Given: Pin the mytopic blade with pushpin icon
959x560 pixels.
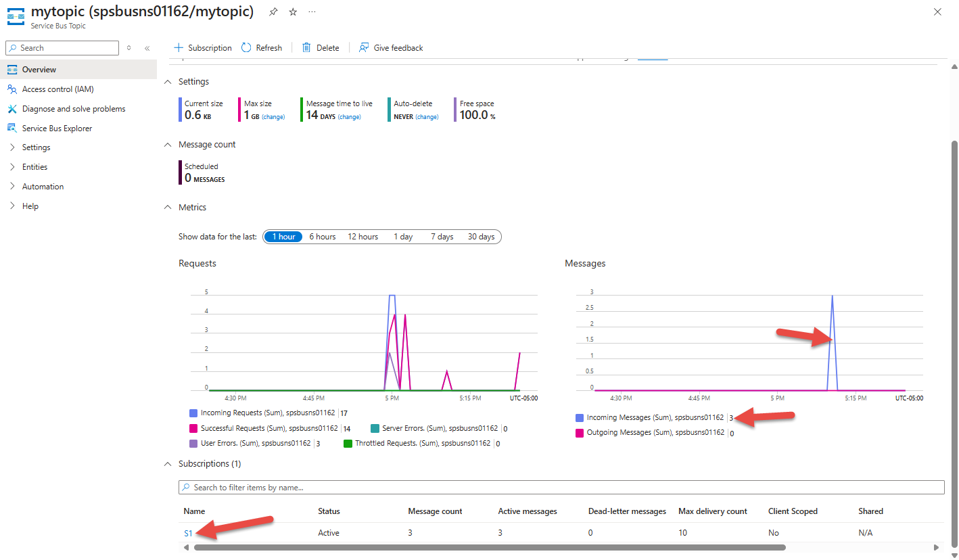Looking at the screenshot, I should [x=273, y=12].
